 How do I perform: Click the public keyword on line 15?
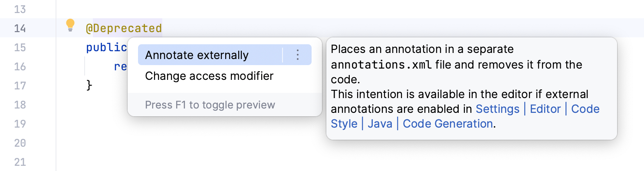[106, 47]
